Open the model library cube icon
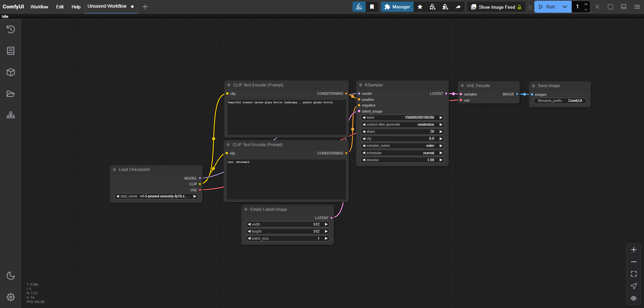The width and height of the screenshot is (644, 308). 11,72
